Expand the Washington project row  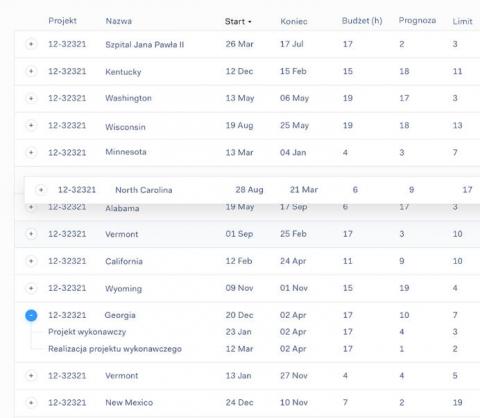click(31, 98)
